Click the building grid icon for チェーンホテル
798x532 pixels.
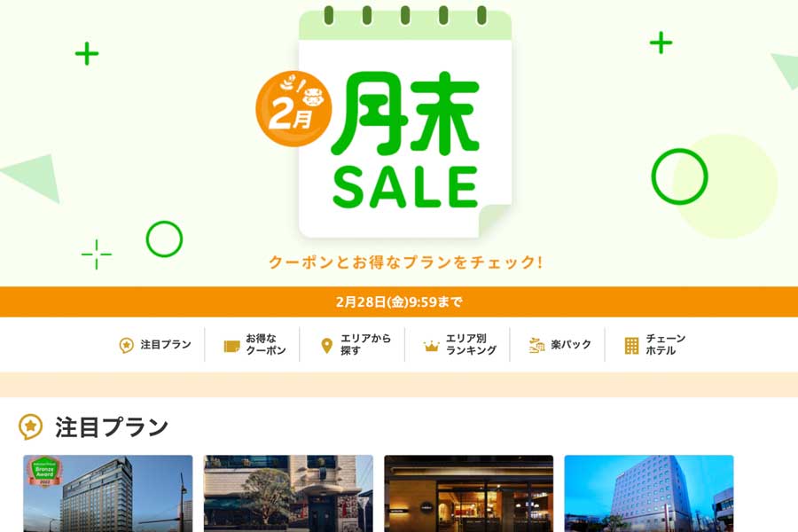631,346
